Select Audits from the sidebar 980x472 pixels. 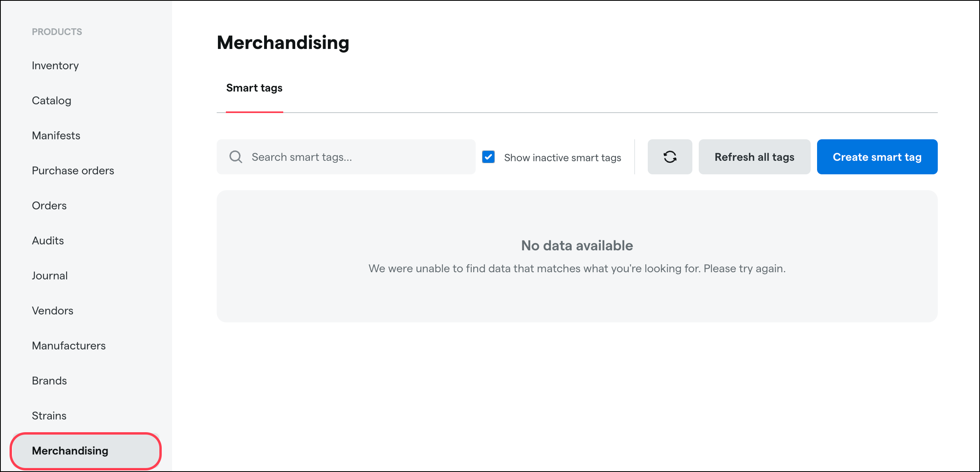point(48,241)
